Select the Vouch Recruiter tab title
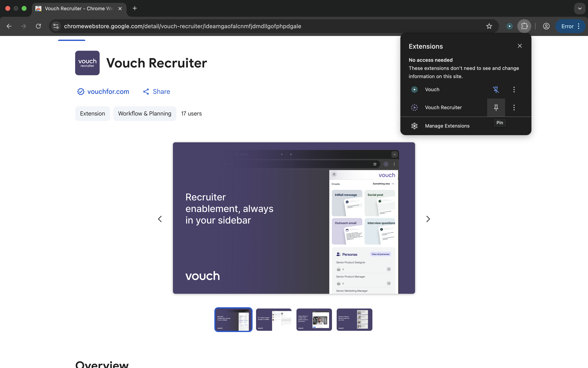 (x=79, y=9)
